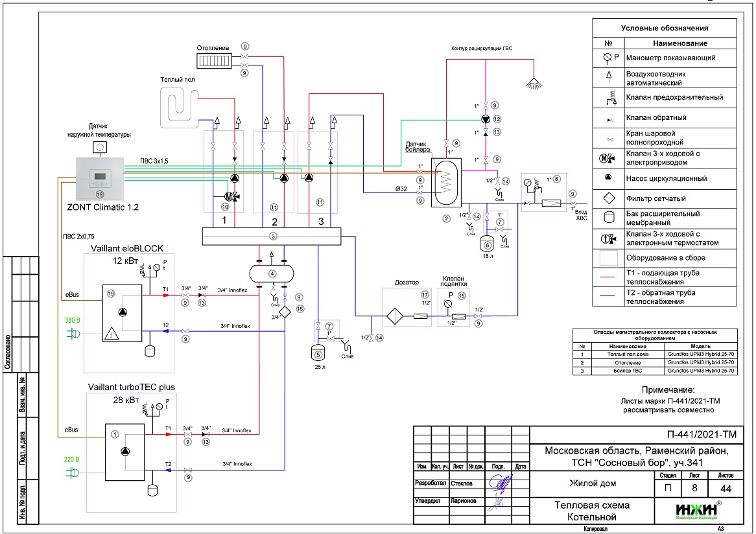This screenshot has height=534, width=756.
Task: Select the DHW recirculation pump numbered 12
Action: 486,119
